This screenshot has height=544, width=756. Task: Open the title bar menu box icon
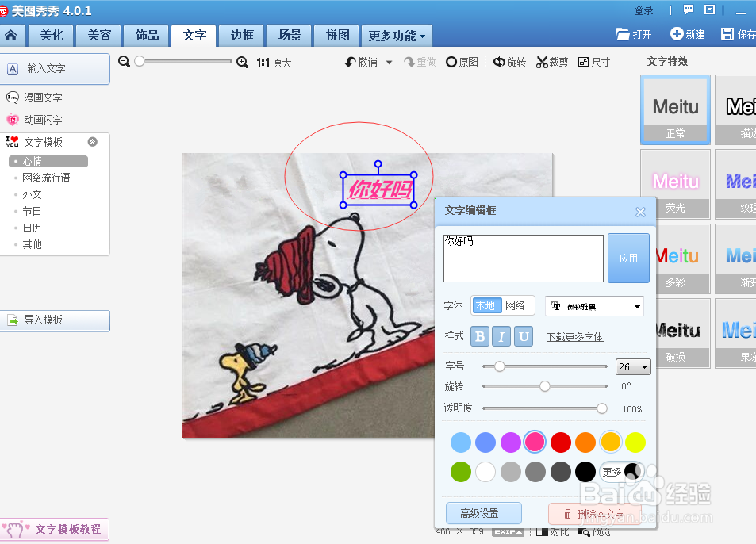[x=709, y=10]
